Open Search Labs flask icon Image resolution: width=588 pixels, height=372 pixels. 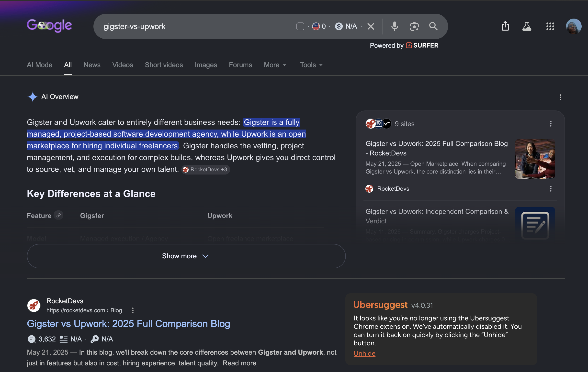click(527, 26)
